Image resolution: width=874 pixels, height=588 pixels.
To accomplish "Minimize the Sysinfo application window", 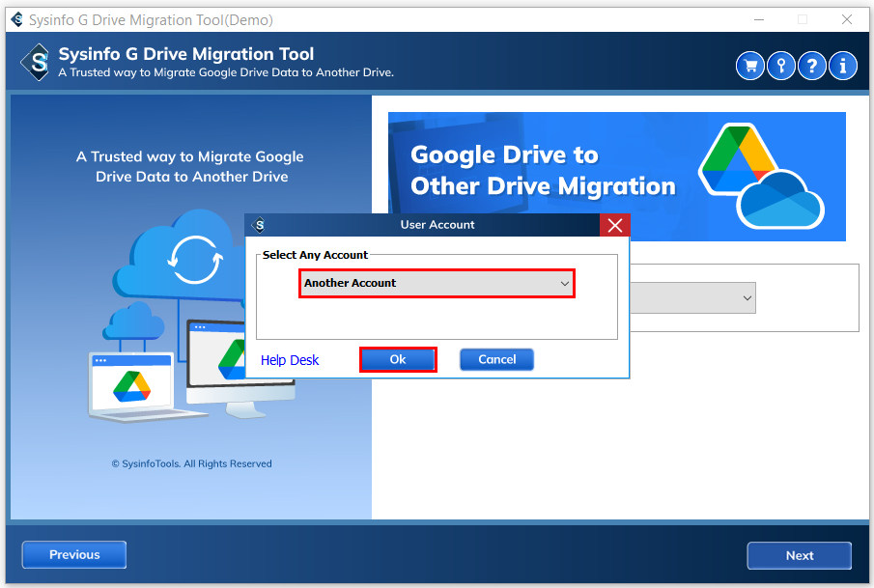I will point(759,19).
